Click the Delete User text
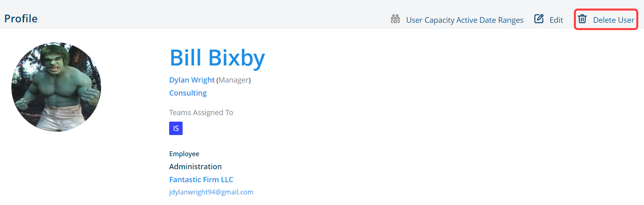 click(x=613, y=20)
